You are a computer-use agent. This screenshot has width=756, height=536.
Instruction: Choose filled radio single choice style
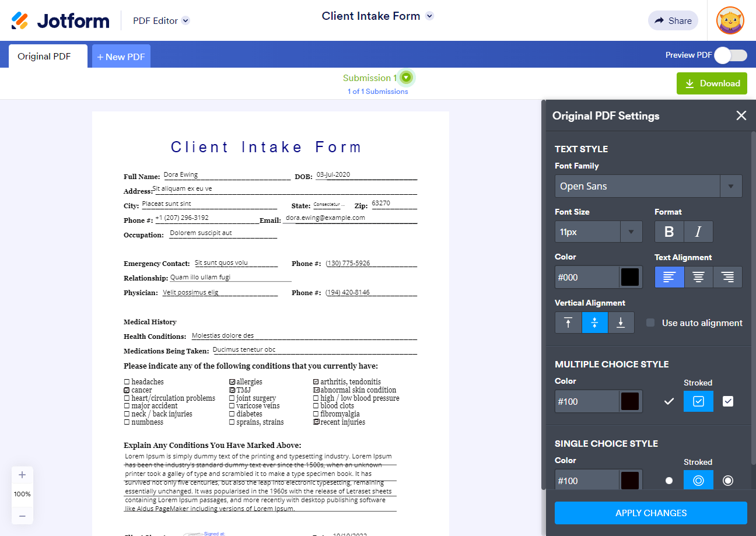tap(728, 481)
